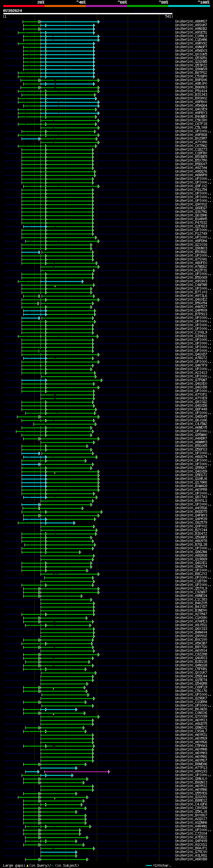Select UniRef100_B6KH63 label
213x868 pixels.
pyautogui.click(x=191, y=87)
